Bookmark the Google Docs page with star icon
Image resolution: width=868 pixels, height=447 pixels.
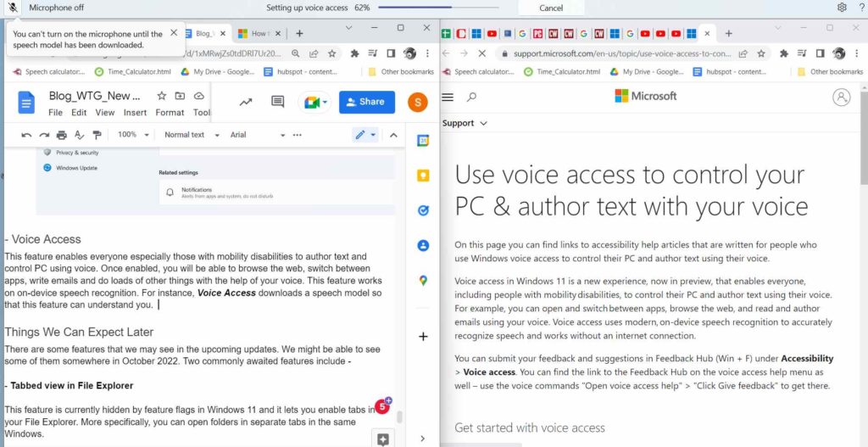coord(331,53)
